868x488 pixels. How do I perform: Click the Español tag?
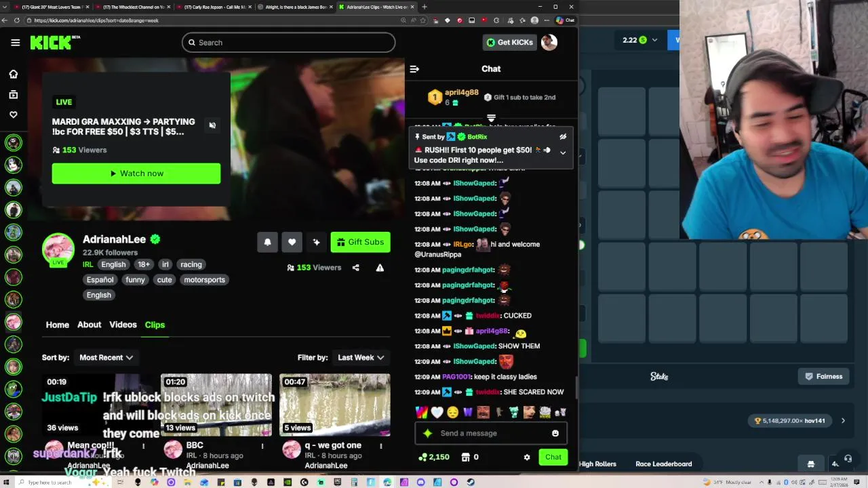point(100,279)
